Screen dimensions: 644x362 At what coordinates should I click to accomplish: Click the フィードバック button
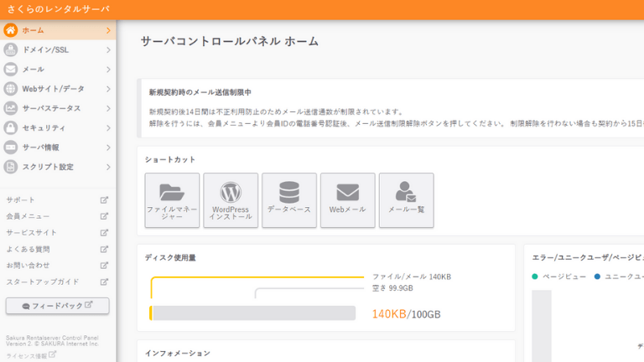pyautogui.click(x=58, y=306)
